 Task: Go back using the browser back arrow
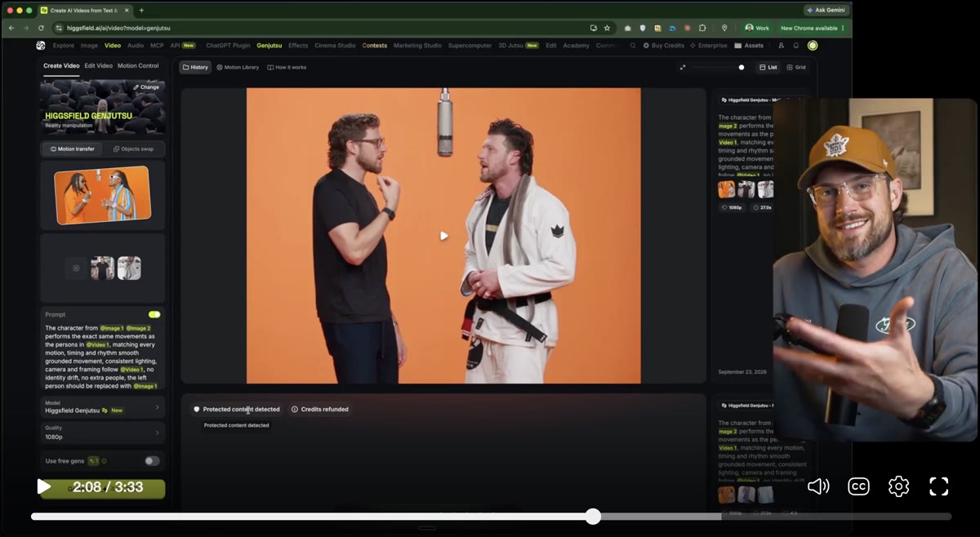point(11,28)
